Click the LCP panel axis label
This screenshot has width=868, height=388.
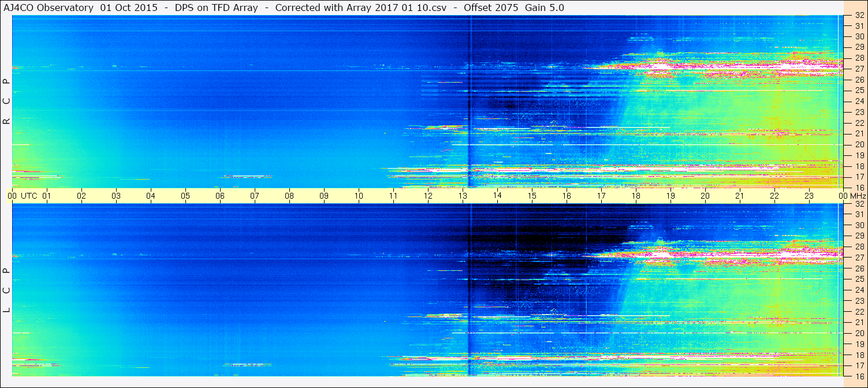7,290
